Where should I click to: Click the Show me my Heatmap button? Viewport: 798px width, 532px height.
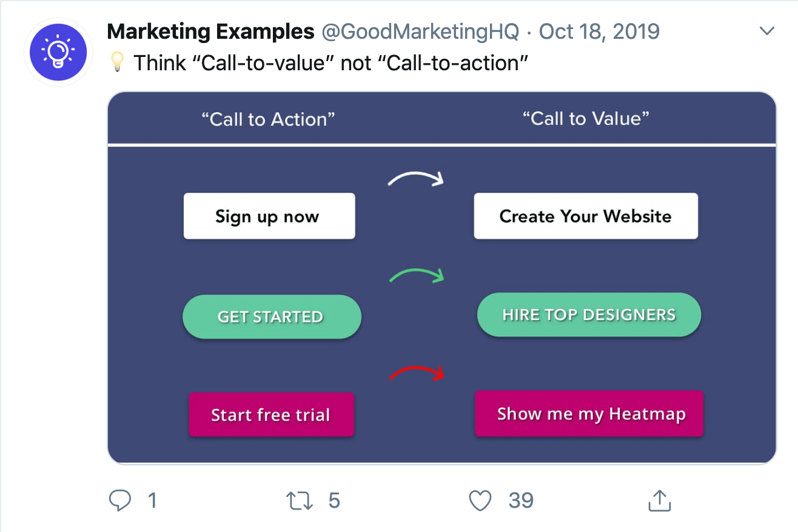pos(589,414)
